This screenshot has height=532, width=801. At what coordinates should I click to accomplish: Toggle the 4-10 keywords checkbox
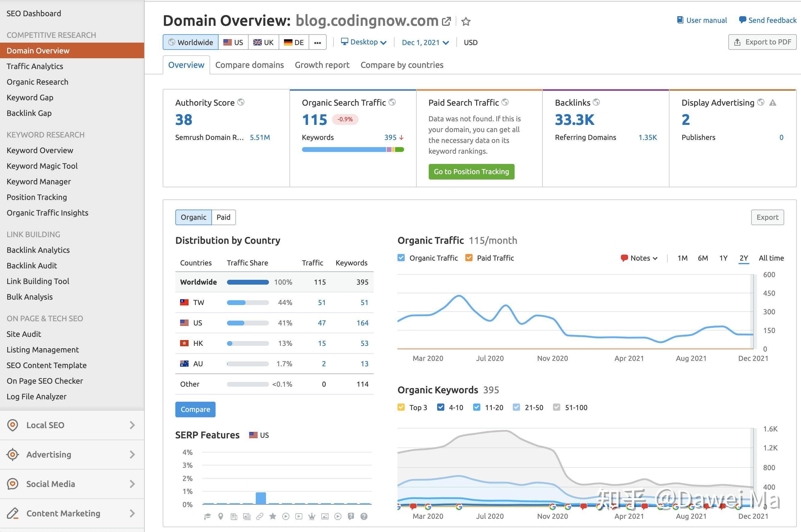click(x=441, y=407)
